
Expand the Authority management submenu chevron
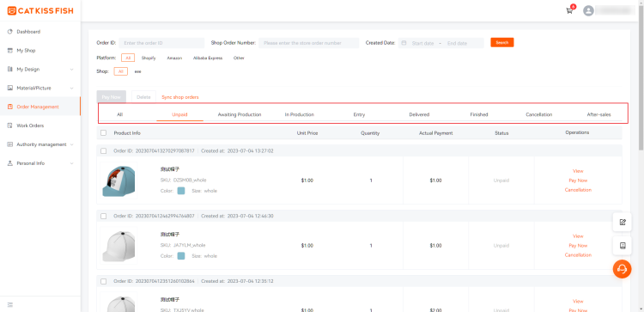click(72, 144)
